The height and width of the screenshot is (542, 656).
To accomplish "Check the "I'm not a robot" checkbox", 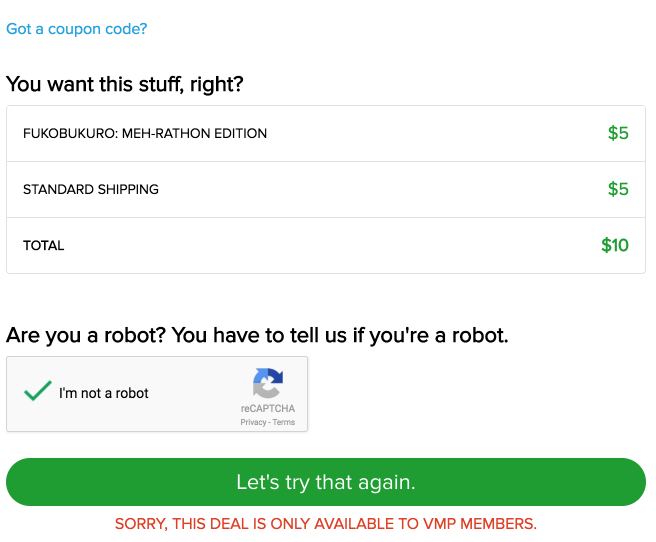I will pos(38,392).
